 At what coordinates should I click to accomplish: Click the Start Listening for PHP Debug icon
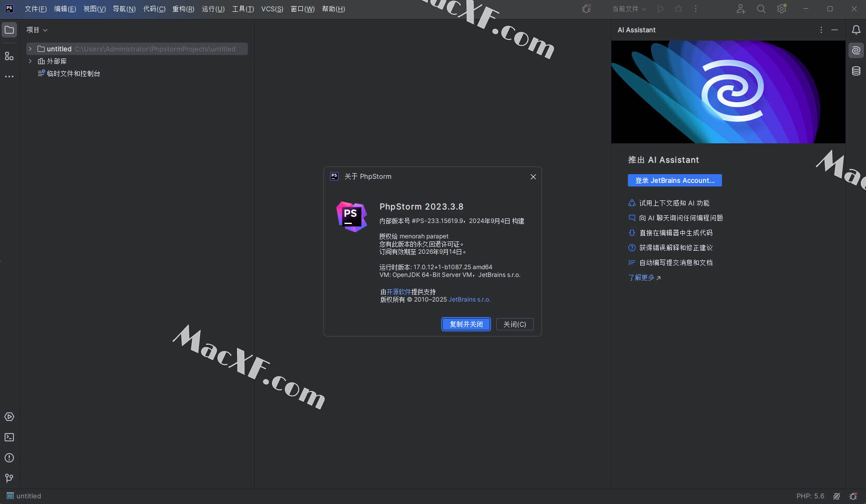(x=586, y=9)
